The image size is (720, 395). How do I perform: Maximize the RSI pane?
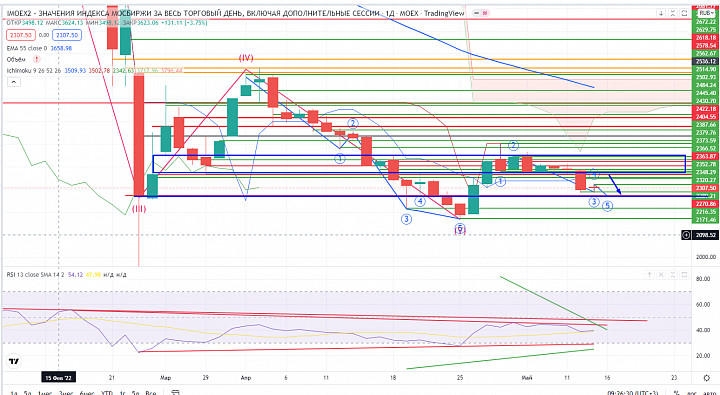pyautogui.click(x=685, y=275)
